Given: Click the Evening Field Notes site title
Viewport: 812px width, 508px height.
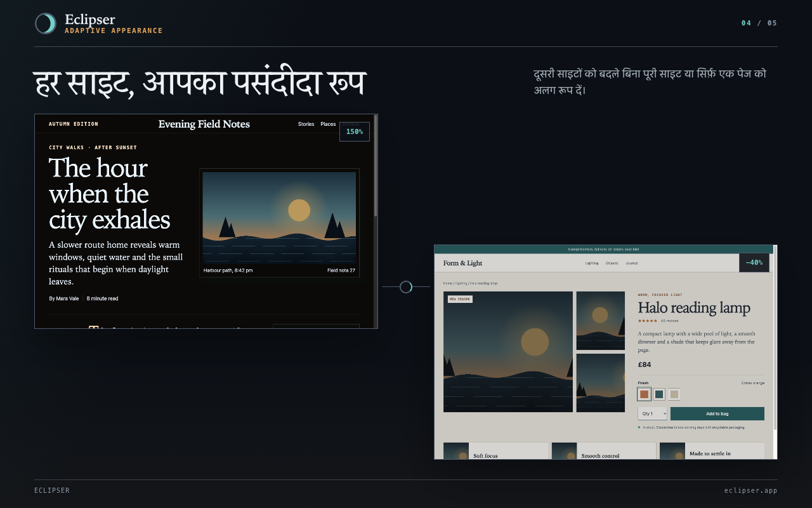Looking at the screenshot, I should (x=204, y=124).
